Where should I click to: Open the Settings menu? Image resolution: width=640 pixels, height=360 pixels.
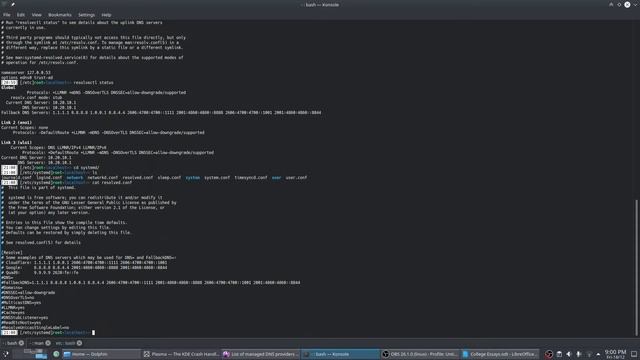(86, 15)
